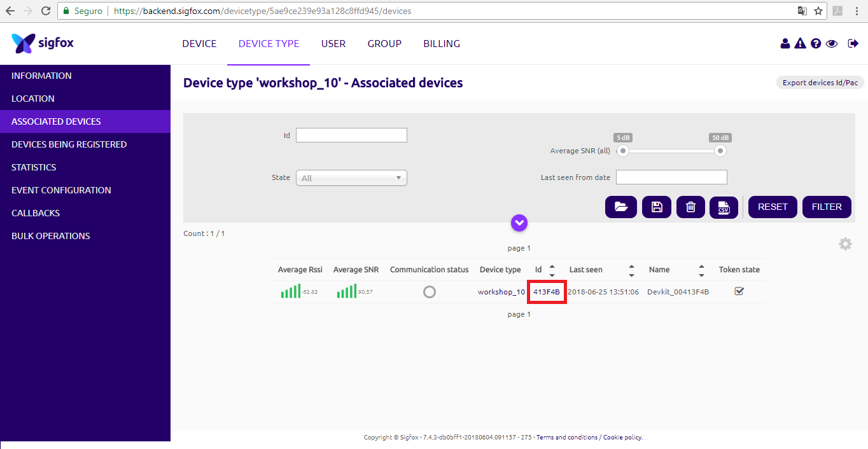
Task: Open the State dropdown
Action: pos(351,178)
